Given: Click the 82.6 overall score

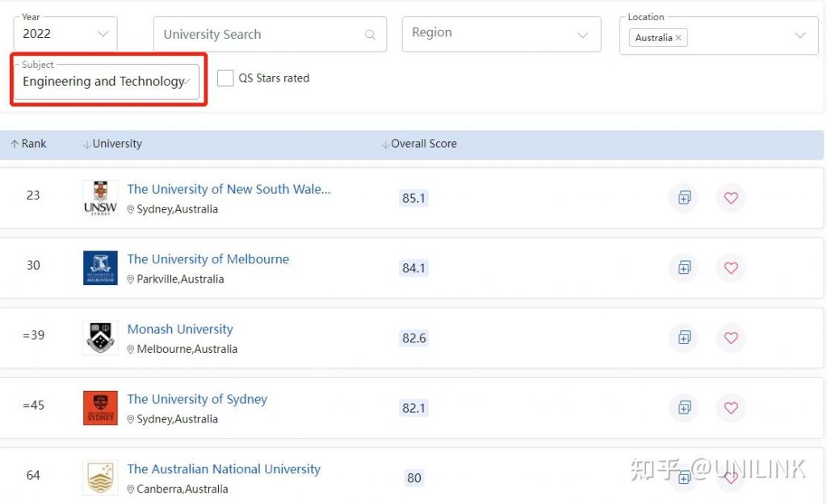Looking at the screenshot, I should click(x=413, y=338).
